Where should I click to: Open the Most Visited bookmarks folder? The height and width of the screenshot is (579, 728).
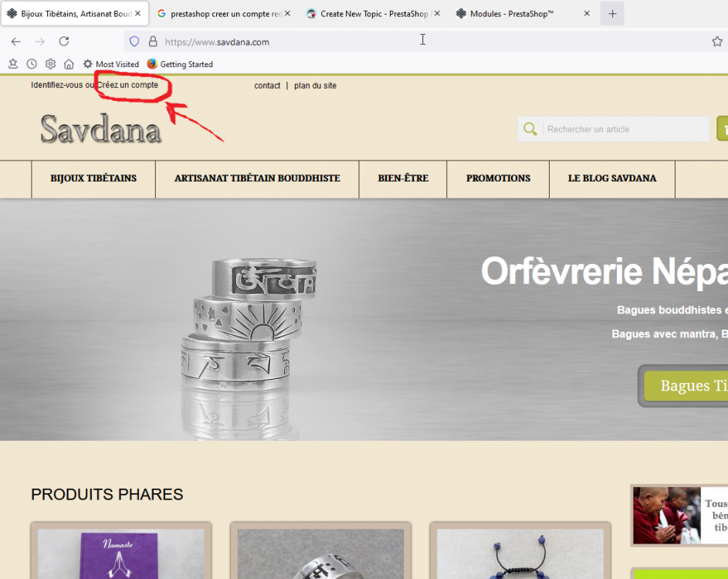[x=111, y=64]
